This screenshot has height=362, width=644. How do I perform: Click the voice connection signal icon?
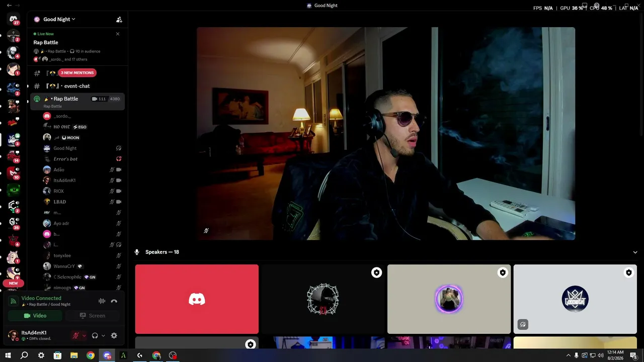[14, 301]
